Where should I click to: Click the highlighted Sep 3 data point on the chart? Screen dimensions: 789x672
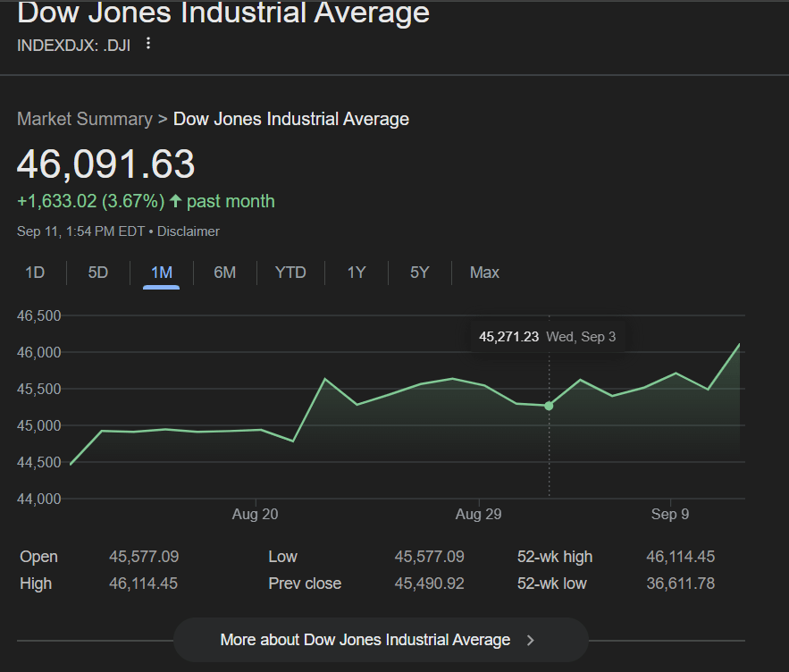[549, 406]
